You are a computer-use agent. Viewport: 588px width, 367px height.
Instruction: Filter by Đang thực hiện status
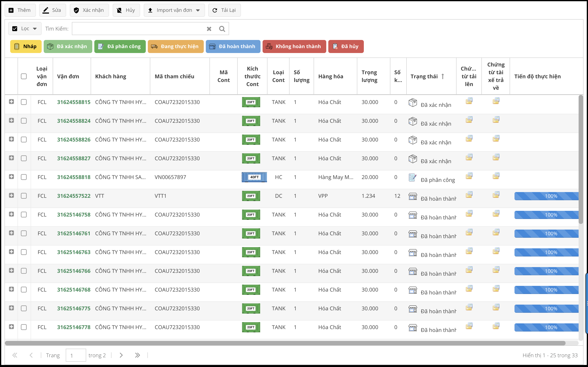click(x=175, y=46)
